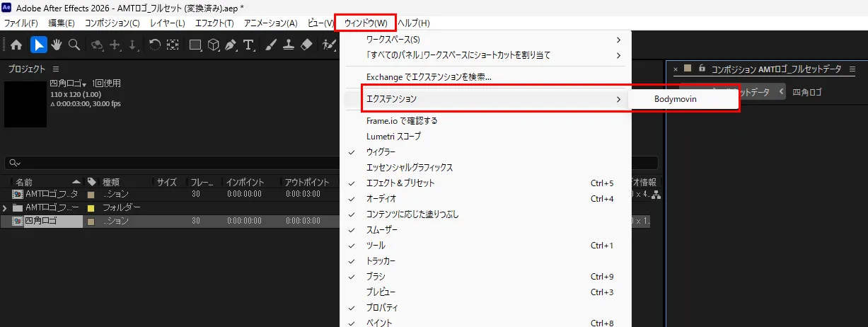Click Exchange でエクステンションを検索

429,76
